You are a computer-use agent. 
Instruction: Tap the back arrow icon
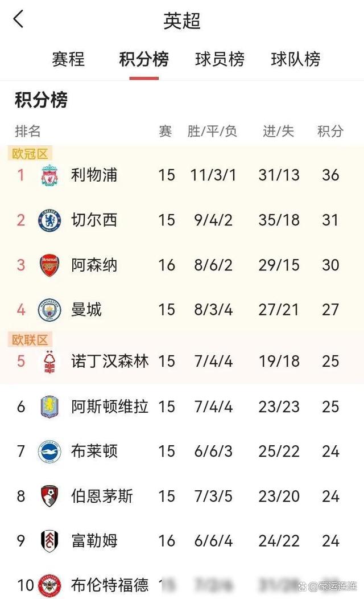[18, 19]
